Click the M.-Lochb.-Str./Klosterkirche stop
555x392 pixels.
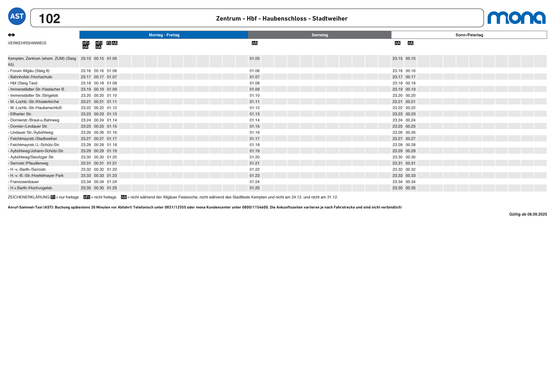coord(33,102)
